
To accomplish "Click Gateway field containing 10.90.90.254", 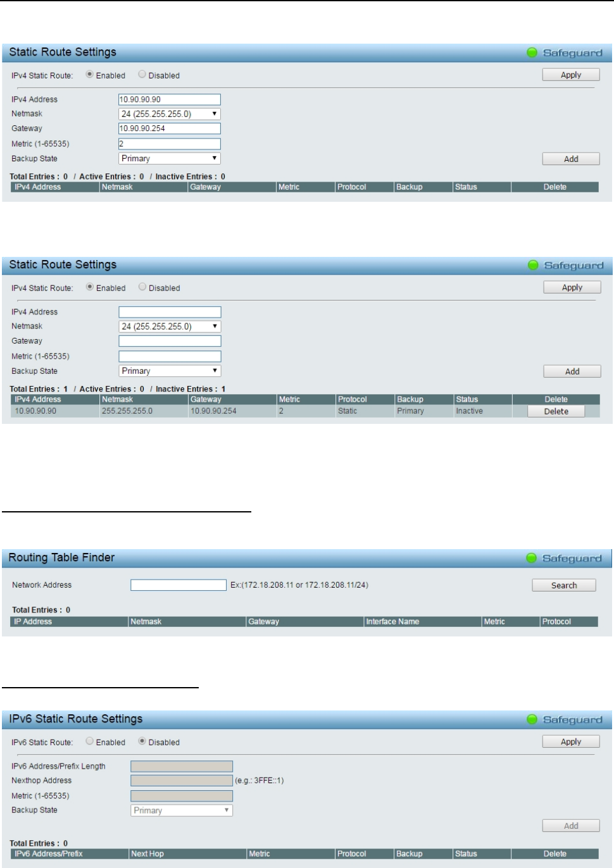I will [170, 128].
